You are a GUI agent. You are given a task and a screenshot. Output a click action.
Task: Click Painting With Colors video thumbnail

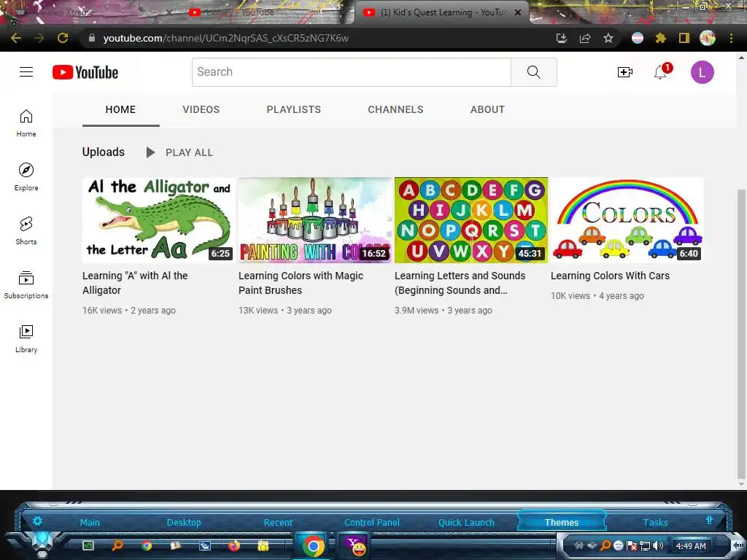coord(315,220)
